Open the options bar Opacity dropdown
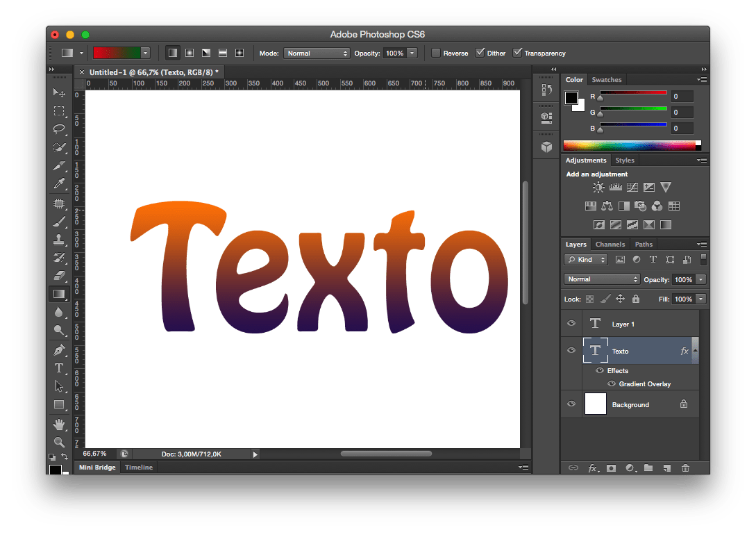 click(412, 53)
